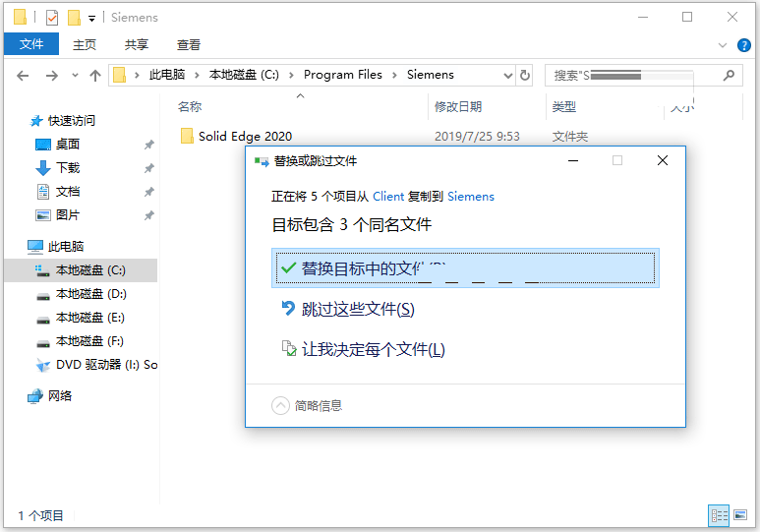The height and width of the screenshot is (532, 760).
Task: Switch to the 查看 ribbon tab
Action: coord(189,44)
